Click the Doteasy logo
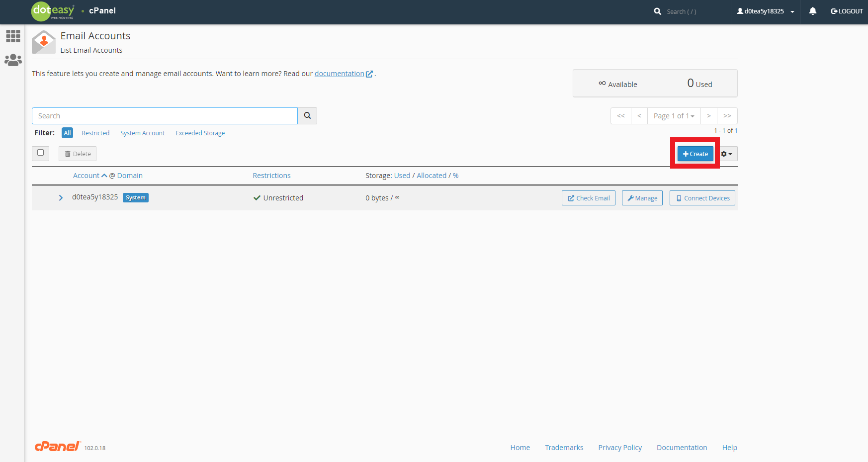868x462 pixels. click(x=53, y=11)
